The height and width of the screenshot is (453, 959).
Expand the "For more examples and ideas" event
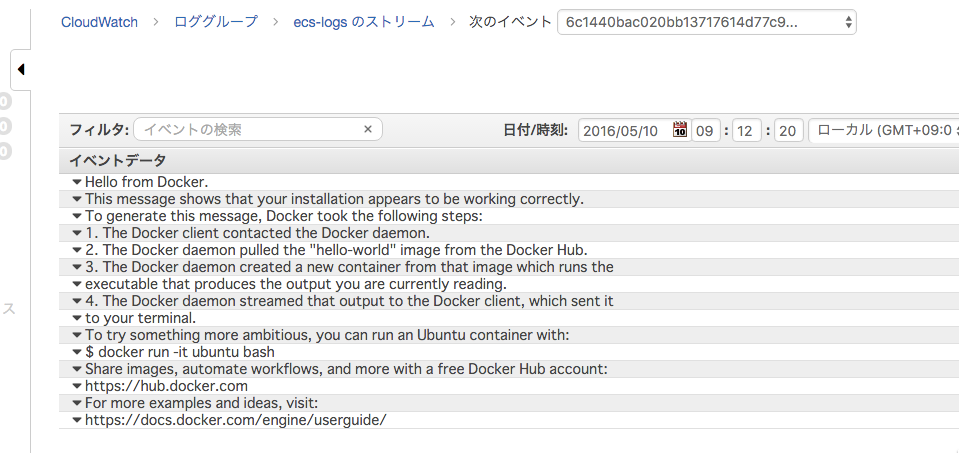pyautogui.click(x=77, y=403)
